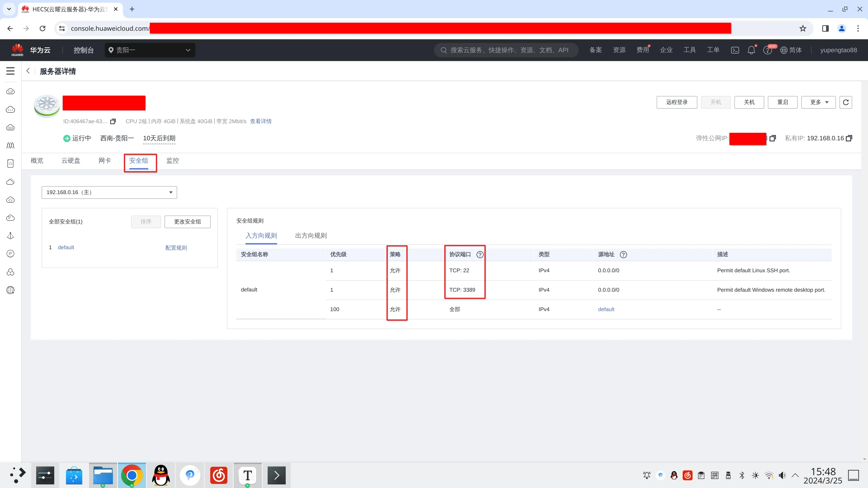The width and height of the screenshot is (868, 488).
Task: Copy the private IP 192.168.0.16
Action: [849, 138]
